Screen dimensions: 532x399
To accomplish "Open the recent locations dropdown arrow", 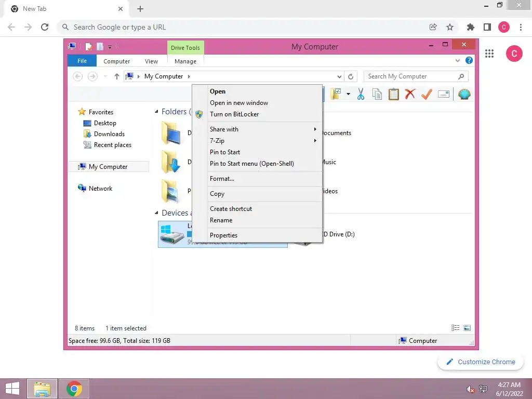I will [x=105, y=76].
